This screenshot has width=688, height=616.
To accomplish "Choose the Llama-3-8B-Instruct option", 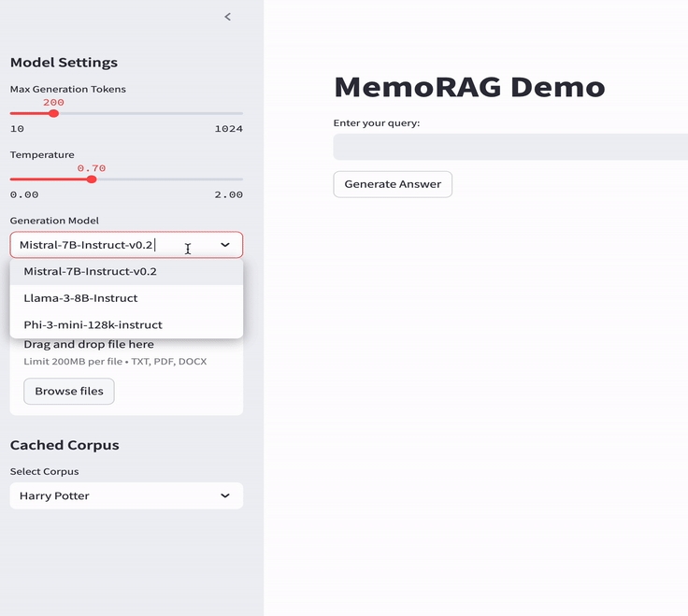I will click(x=81, y=298).
